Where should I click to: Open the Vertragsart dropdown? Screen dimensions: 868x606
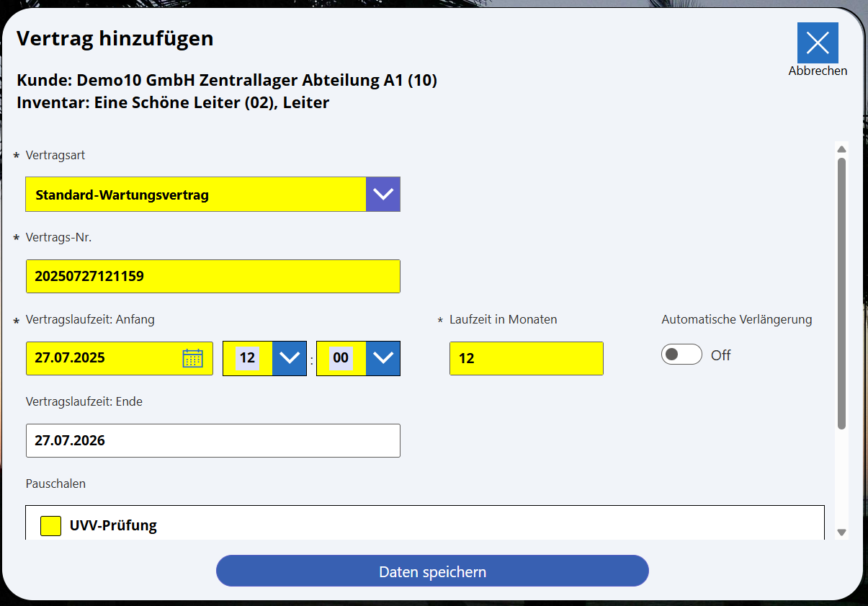click(382, 194)
